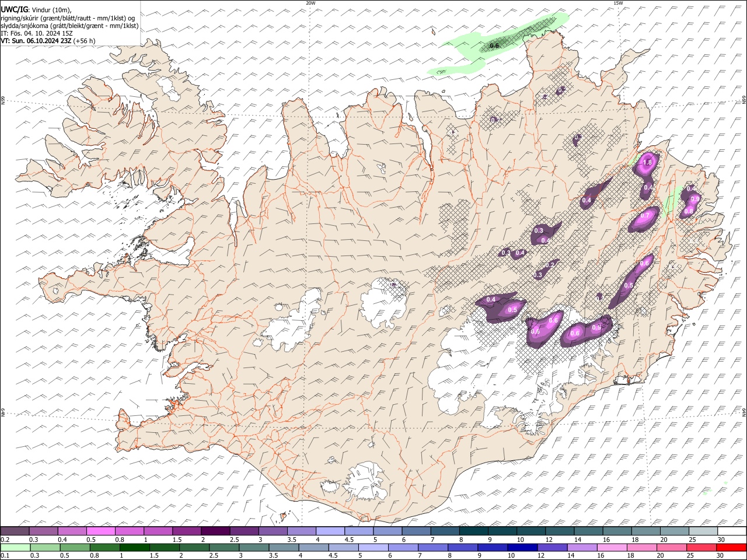
Task: Click the white swatch above label 30
Action: coord(732,531)
